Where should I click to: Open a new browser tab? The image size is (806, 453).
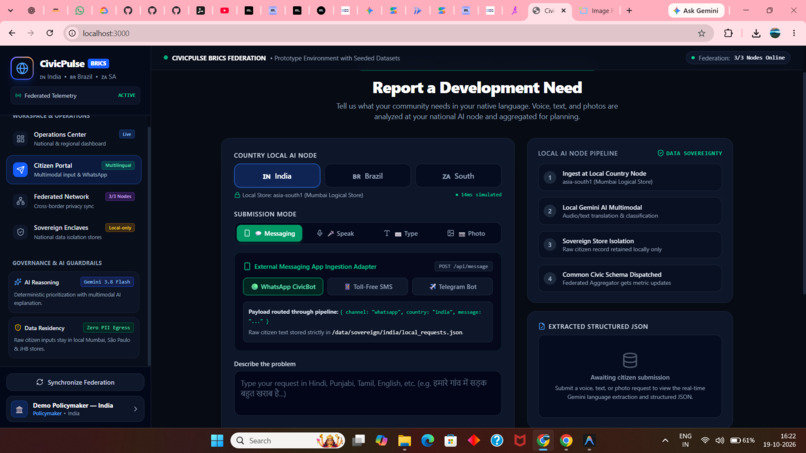[629, 10]
